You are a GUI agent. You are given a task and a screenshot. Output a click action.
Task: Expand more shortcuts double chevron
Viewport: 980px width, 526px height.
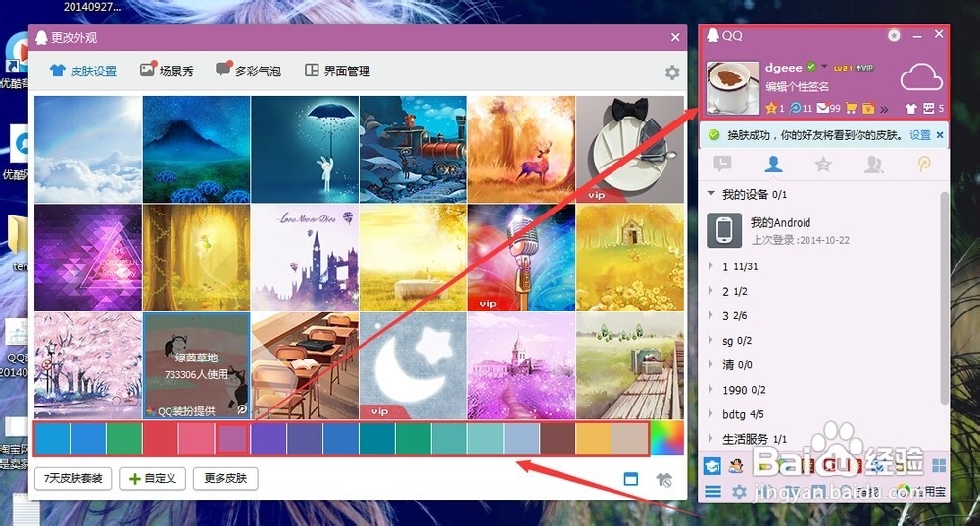point(884,109)
